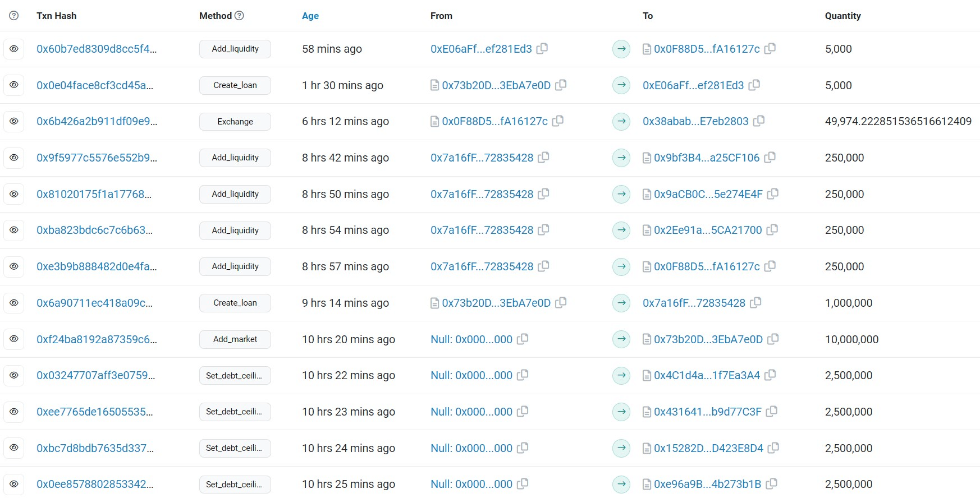Screen dimensions: 980x498
Task: Click the Add_market method badge
Action: click(235, 339)
